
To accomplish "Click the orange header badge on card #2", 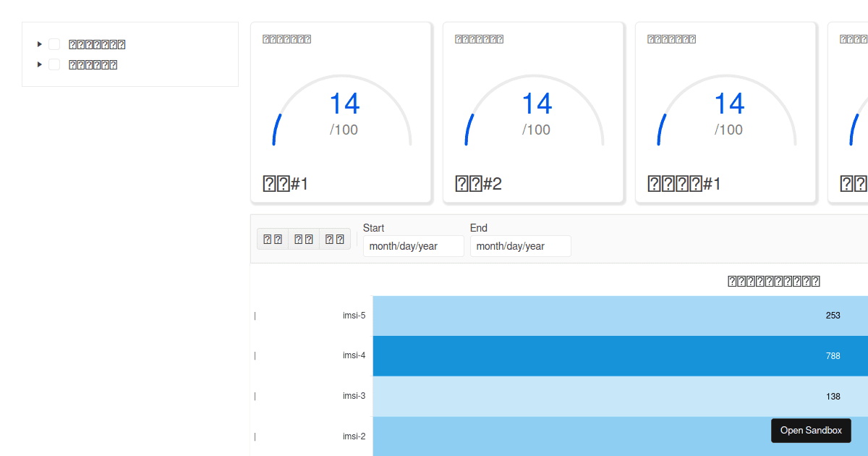I will tap(479, 38).
